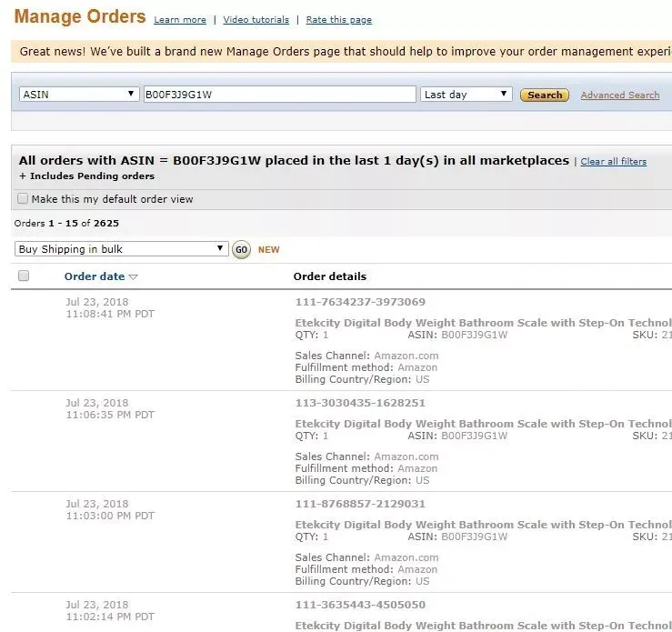Click the 11:06:35 PM PDT order timestamp
This screenshot has width=672, height=632.
pos(110,415)
